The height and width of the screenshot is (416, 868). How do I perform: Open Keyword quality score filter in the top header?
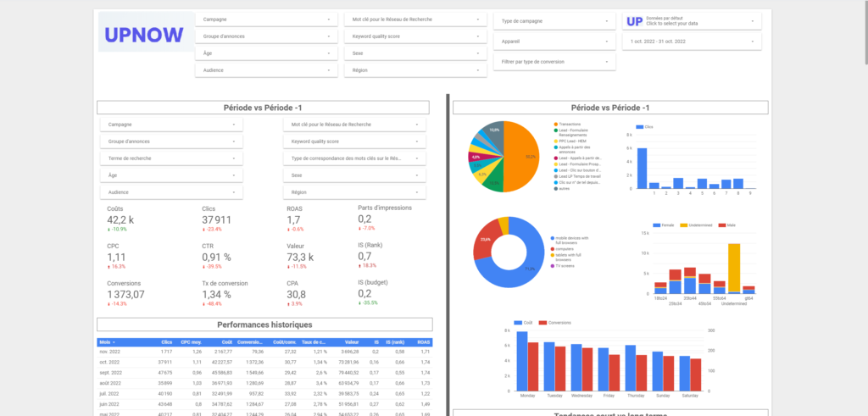pos(415,36)
